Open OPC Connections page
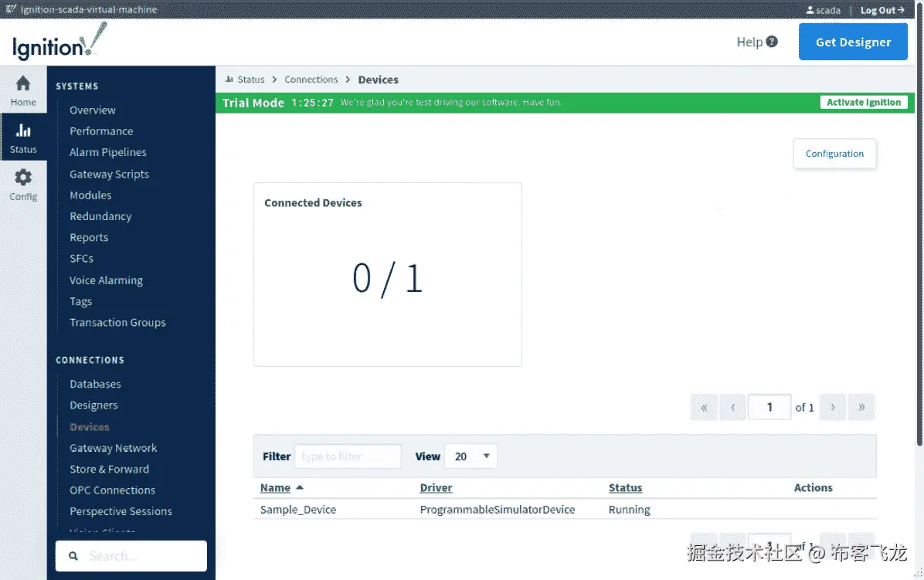The height and width of the screenshot is (580, 924). pos(113,490)
